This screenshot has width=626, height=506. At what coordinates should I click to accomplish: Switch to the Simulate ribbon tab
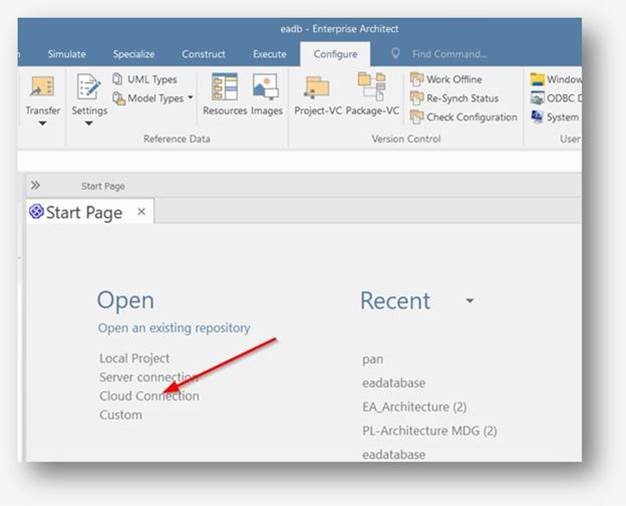67,54
